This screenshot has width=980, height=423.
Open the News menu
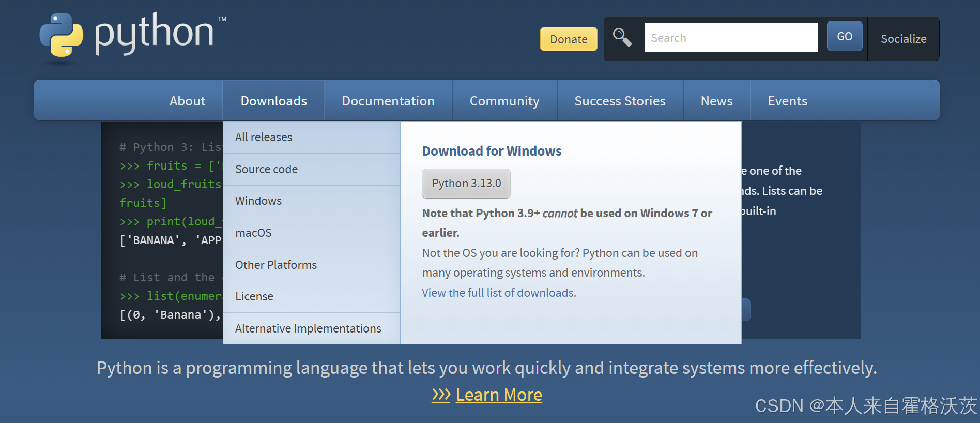pyautogui.click(x=716, y=101)
